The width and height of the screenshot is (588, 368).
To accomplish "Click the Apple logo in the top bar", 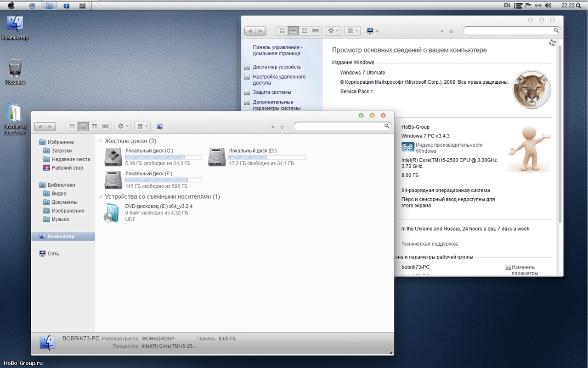I will coord(11,6).
